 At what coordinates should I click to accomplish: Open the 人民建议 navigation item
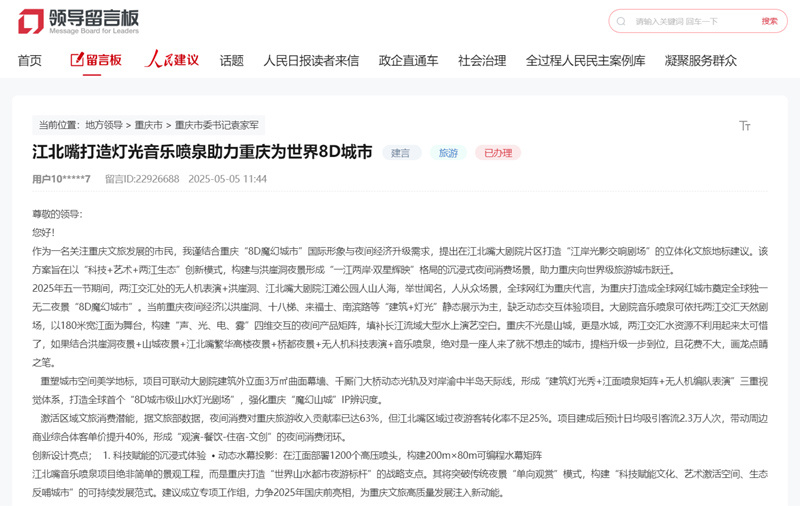[172, 60]
